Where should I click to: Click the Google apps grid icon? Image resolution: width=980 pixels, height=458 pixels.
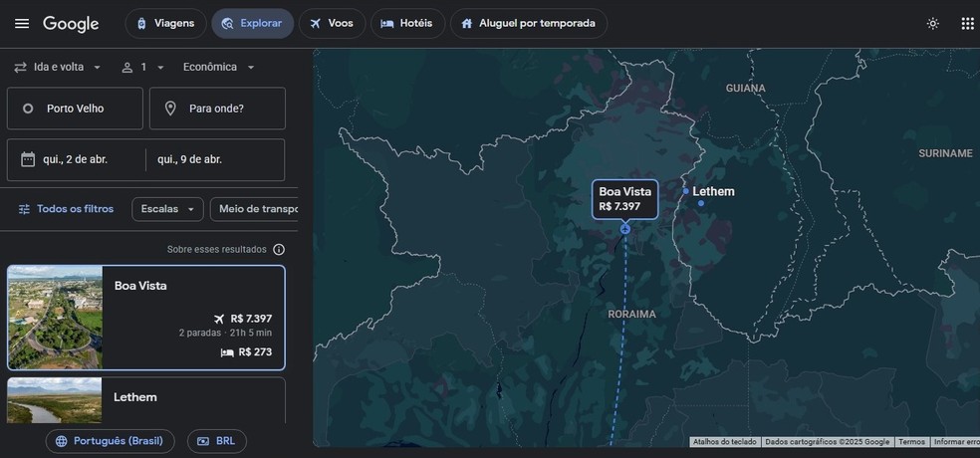pos(967,23)
